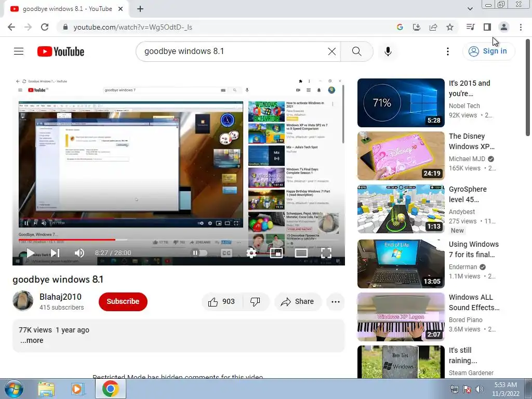Click the address bar URL
This screenshot has height=399, width=532.
[132, 27]
